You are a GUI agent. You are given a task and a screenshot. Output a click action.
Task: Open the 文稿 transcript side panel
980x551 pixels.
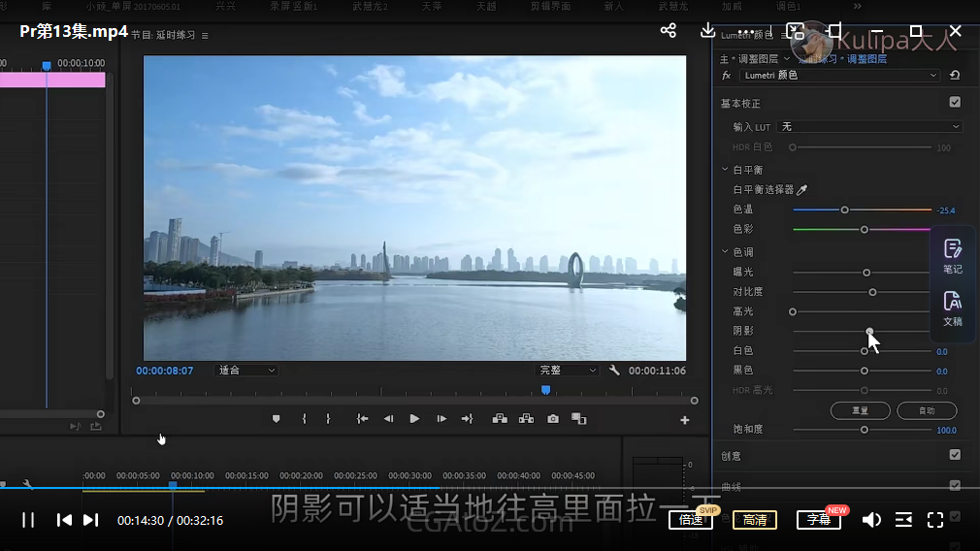952,308
